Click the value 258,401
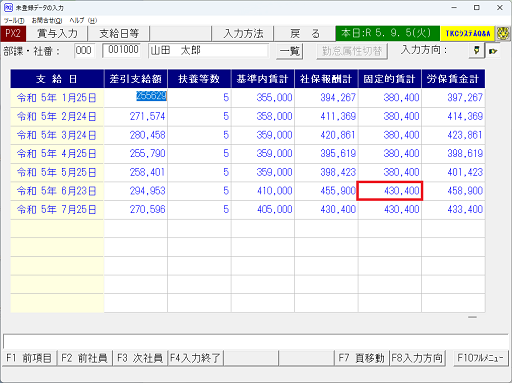The height and width of the screenshot is (383, 512). click(147, 172)
